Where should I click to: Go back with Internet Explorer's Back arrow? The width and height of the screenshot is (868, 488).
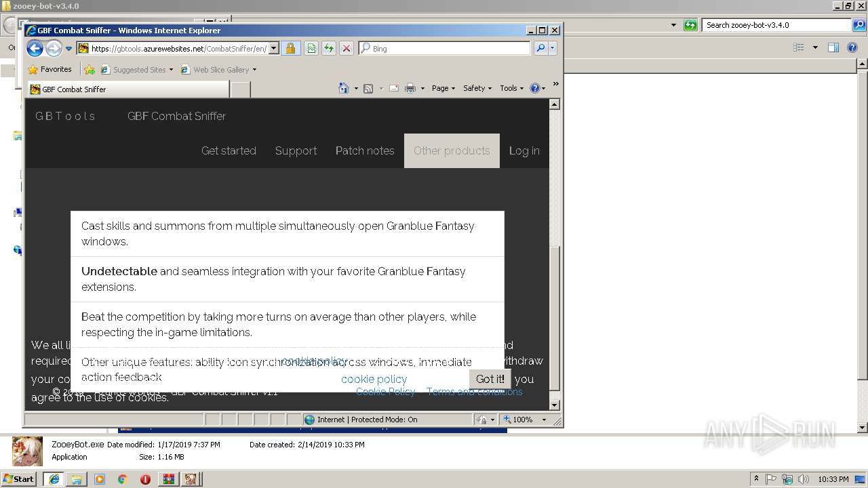pyautogui.click(x=35, y=48)
